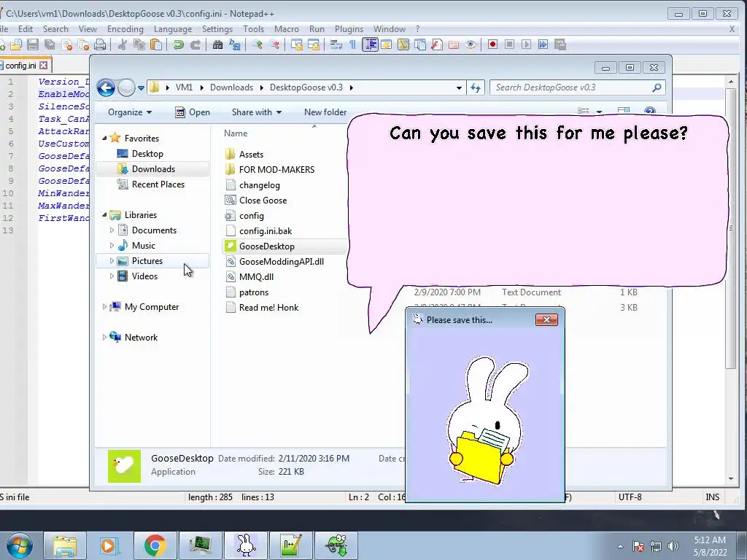Viewport: 747px width, 560px height.
Task: Click the Save recorded macro icon
Action: 560,44
